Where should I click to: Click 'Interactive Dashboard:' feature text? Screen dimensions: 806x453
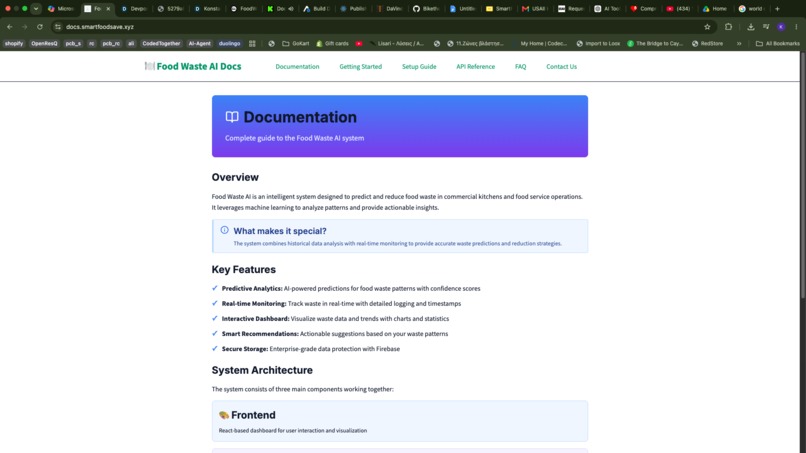[x=255, y=319]
